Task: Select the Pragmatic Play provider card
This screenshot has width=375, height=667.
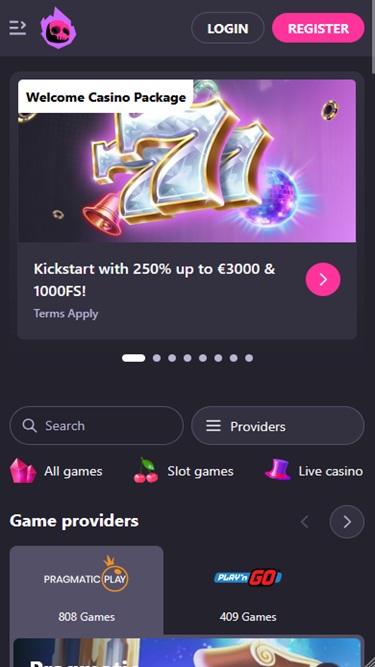Action: (86, 590)
